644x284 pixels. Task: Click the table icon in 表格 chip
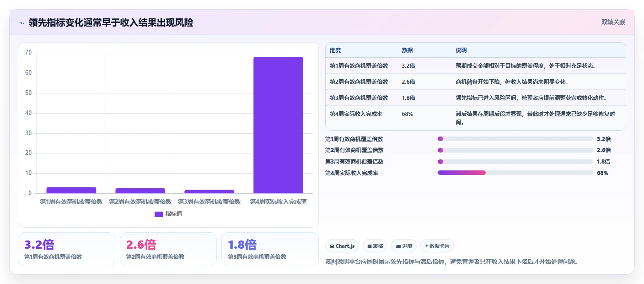pyautogui.click(x=370, y=246)
